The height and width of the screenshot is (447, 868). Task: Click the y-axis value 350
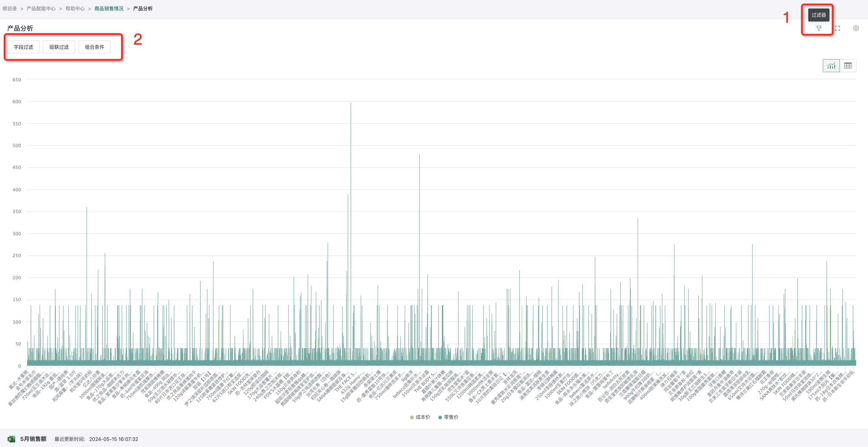pos(17,212)
